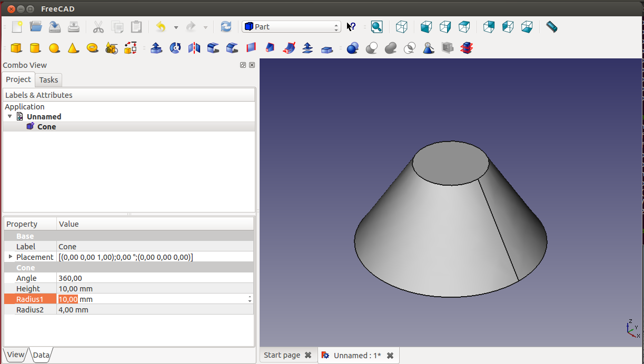
Task: Insert a torus shape
Action: pyautogui.click(x=92, y=48)
